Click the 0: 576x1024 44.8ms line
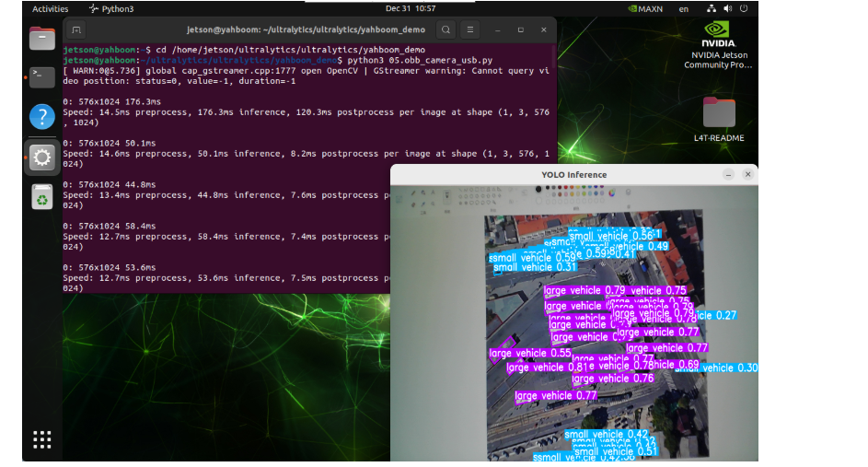 coord(109,184)
